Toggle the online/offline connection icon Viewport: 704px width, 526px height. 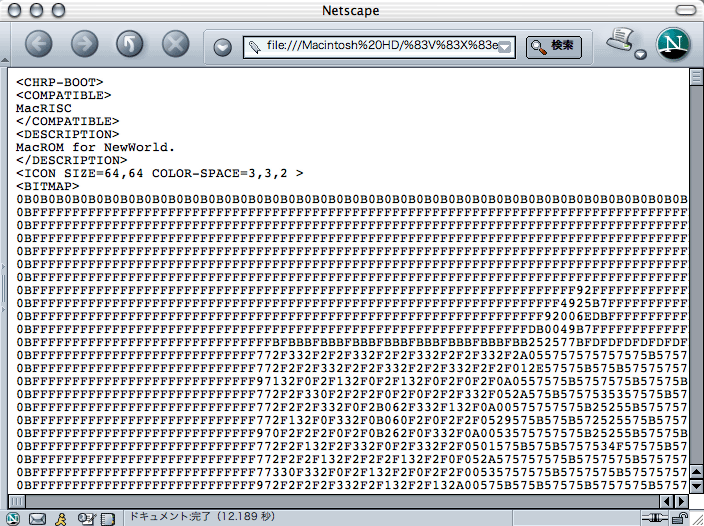pyautogui.click(x=654, y=518)
